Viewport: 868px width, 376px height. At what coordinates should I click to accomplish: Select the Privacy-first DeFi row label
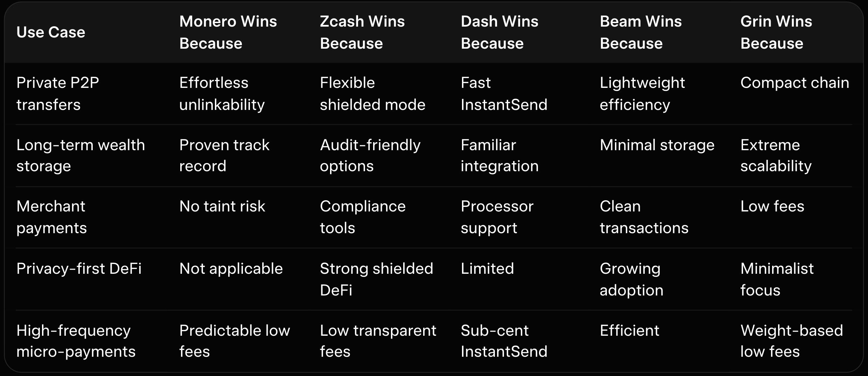[79, 269]
